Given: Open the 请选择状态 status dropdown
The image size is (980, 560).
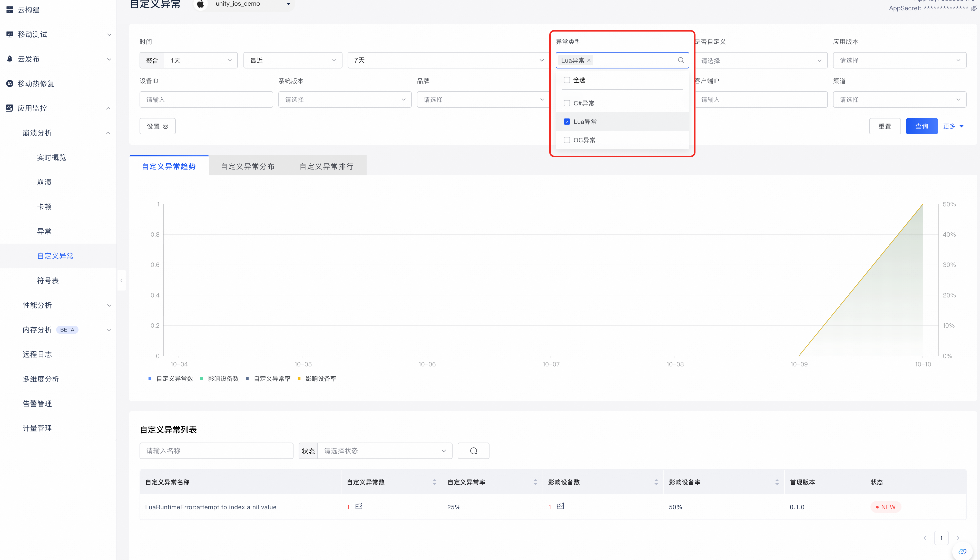Looking at the screenshot, I should click(x=384, y=451).
